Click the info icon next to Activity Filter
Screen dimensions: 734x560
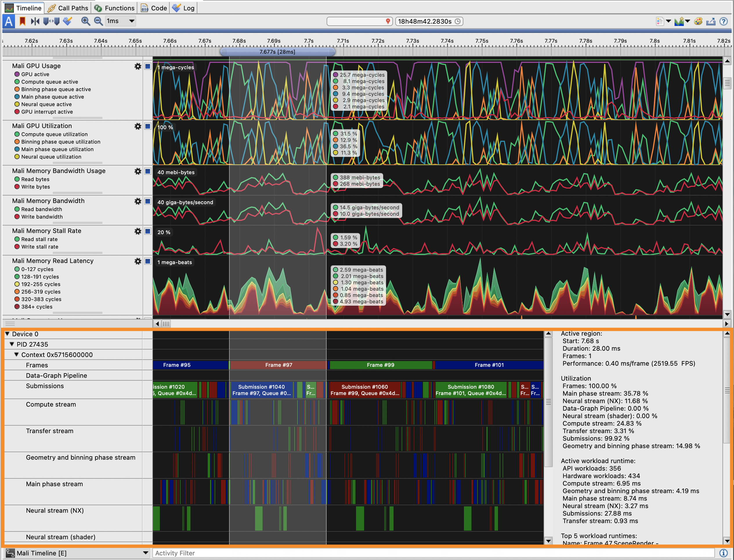click(723, 553)
